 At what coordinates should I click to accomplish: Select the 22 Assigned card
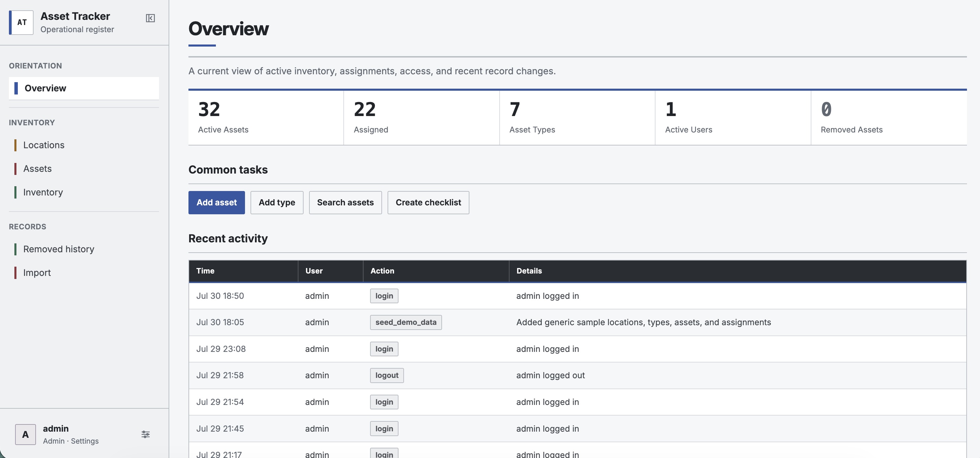421,118
